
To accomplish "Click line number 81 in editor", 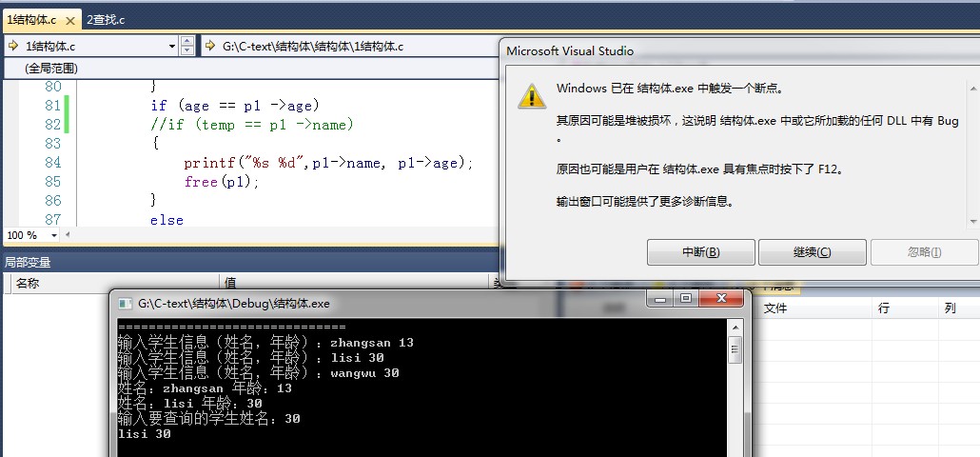I will click(x=53, y=105).
